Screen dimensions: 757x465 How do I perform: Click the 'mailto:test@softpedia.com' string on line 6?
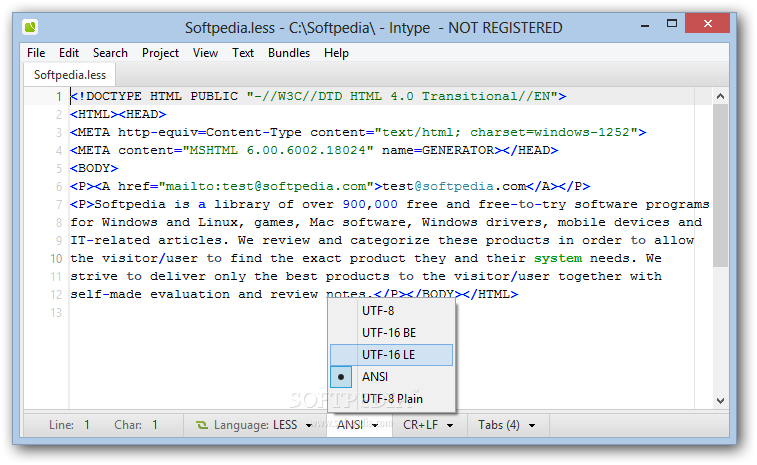pyautogui.click(x=266, y=186)
